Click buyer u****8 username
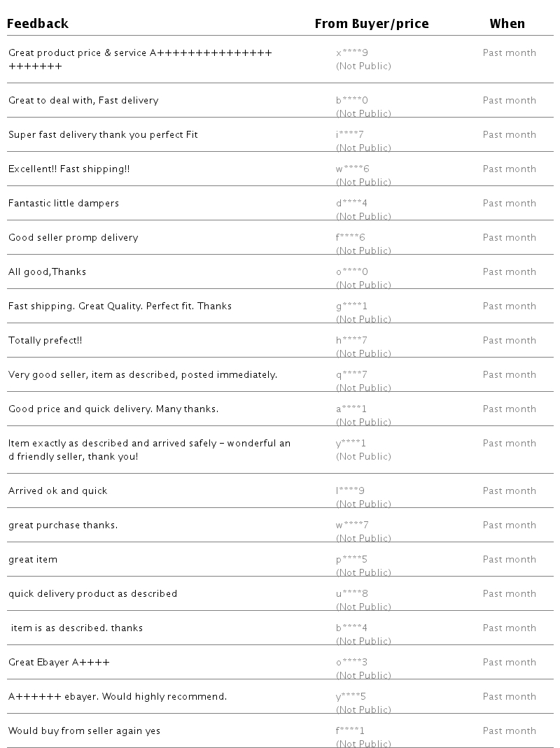Image resolution: width=560 pixels, height=748 pixels. (351, 593)
